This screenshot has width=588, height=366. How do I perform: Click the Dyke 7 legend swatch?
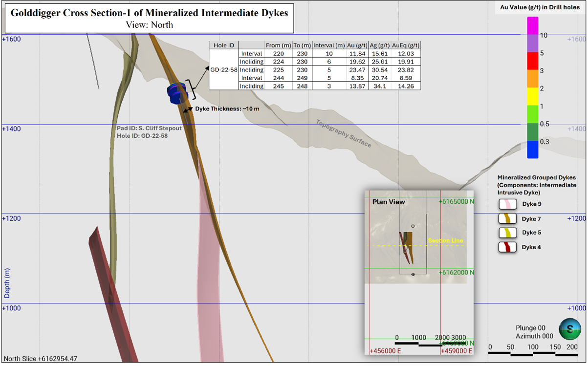pos(507,218)
